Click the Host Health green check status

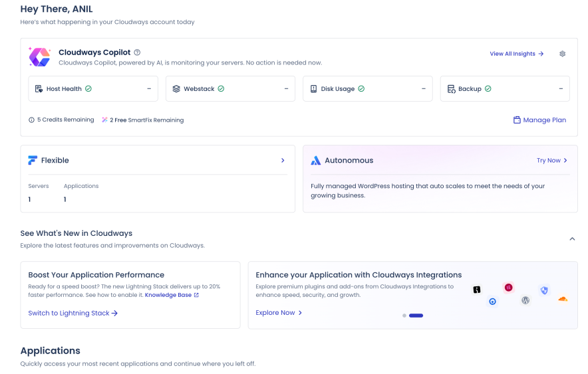[x=88, y=89]
